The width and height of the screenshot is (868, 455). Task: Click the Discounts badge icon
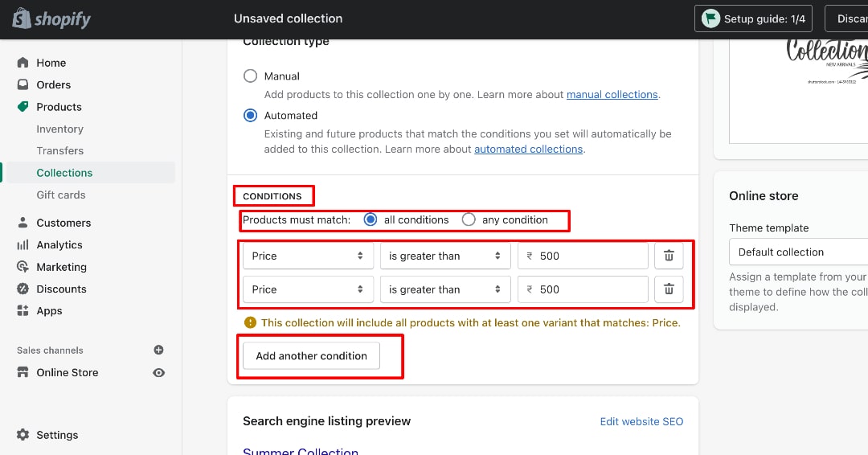[23, 289]
